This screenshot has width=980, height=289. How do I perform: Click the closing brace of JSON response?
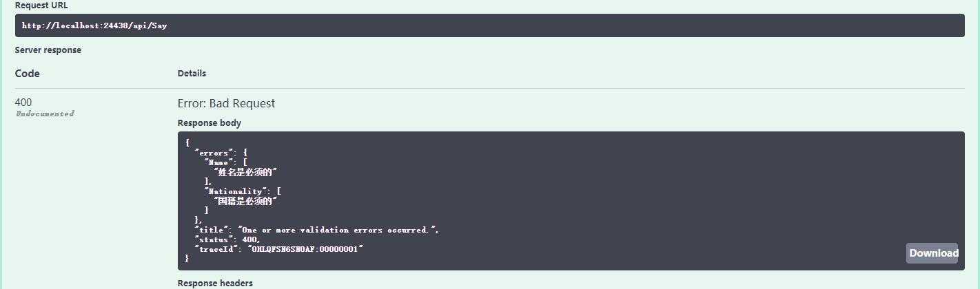[187, 258]
